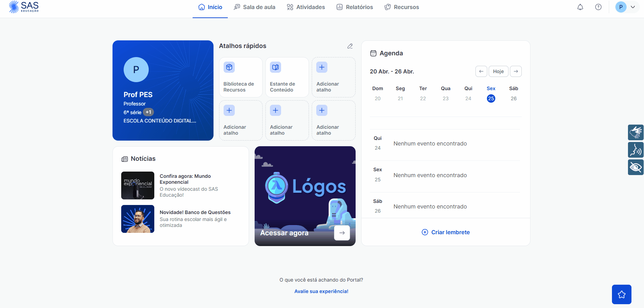Go to the previous week in Agenda
This screenshot has height=308, width=644.
[481, 71]
